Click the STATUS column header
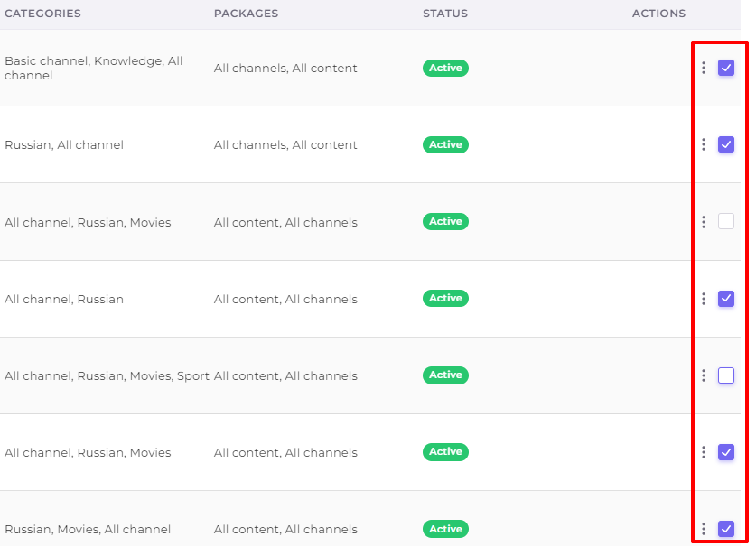This screenshot has width=756, height=546. point(445,14)
